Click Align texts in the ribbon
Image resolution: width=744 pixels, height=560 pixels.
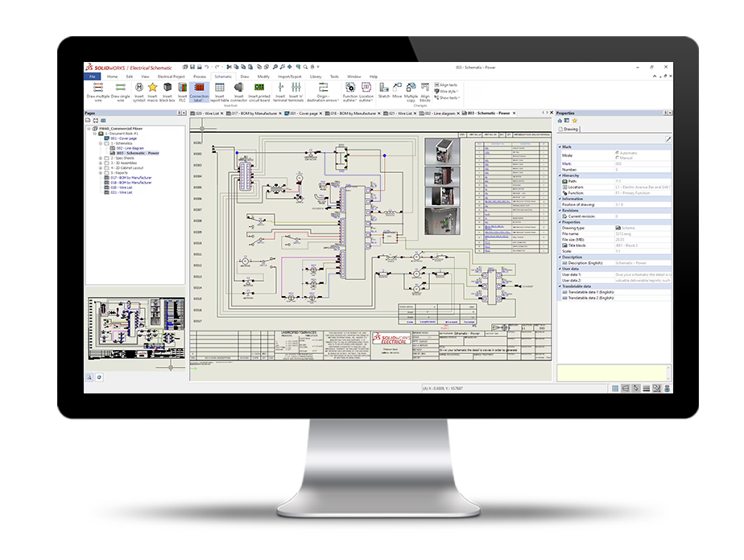(445, 84)
